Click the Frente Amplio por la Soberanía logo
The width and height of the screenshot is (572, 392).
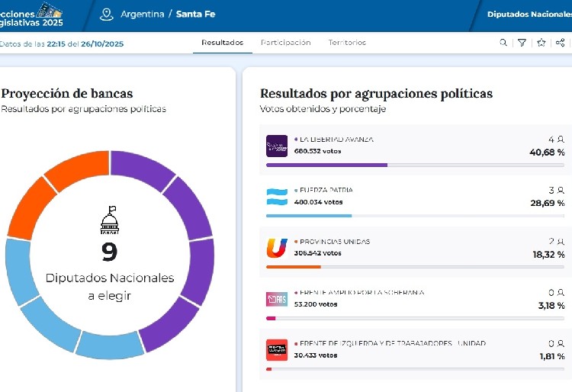point(276,299)
